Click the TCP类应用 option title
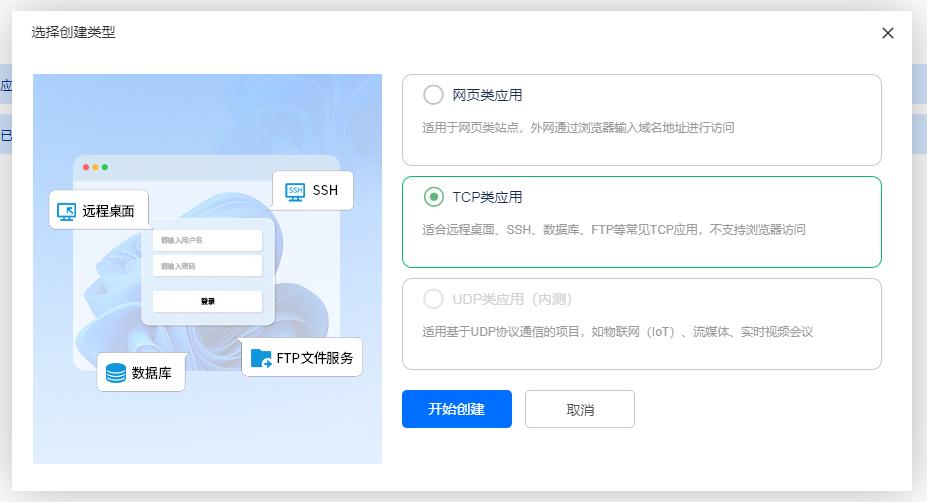The height and width of the screenshot is (502, 927). pos(487,197)
